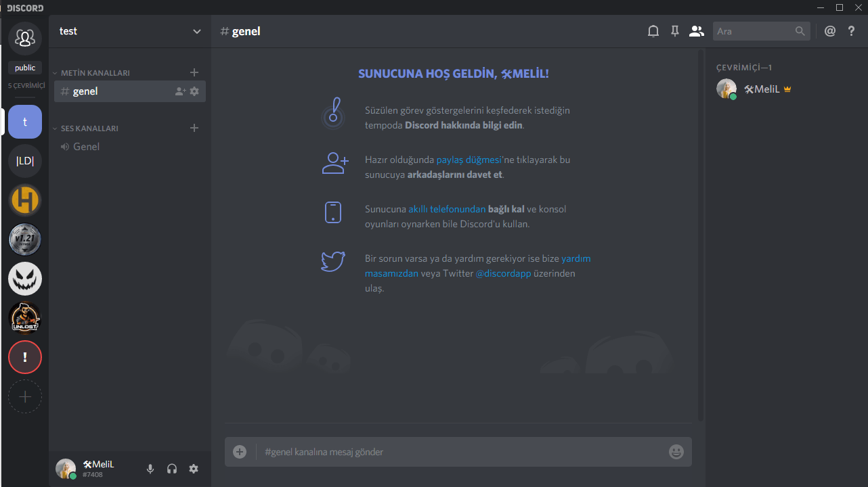Image resolution: width=868 pixels, height=487 pixels.
Task: Open the emoji picker
Action: [676, 452]
